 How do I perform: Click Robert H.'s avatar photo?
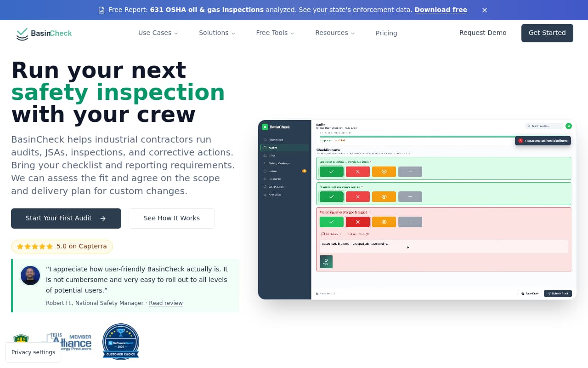pos(30,276)
